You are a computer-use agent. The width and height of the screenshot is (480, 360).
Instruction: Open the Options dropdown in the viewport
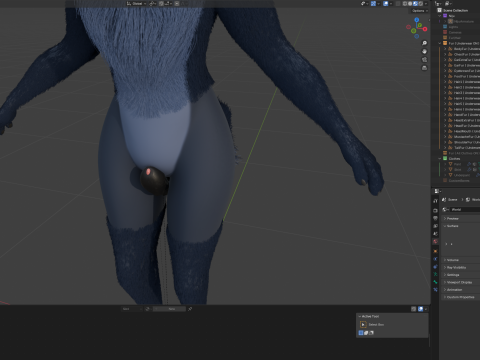click(x=420, y=11)
